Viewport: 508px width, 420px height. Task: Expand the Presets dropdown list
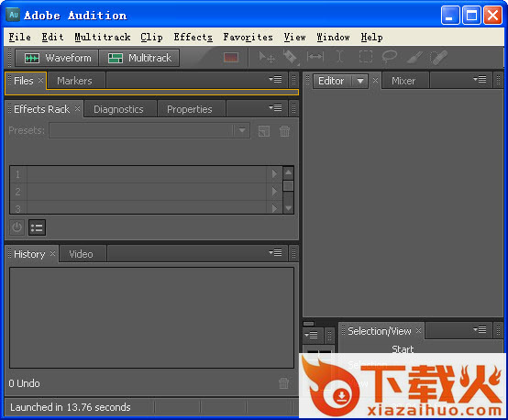[x=242, y=130]
